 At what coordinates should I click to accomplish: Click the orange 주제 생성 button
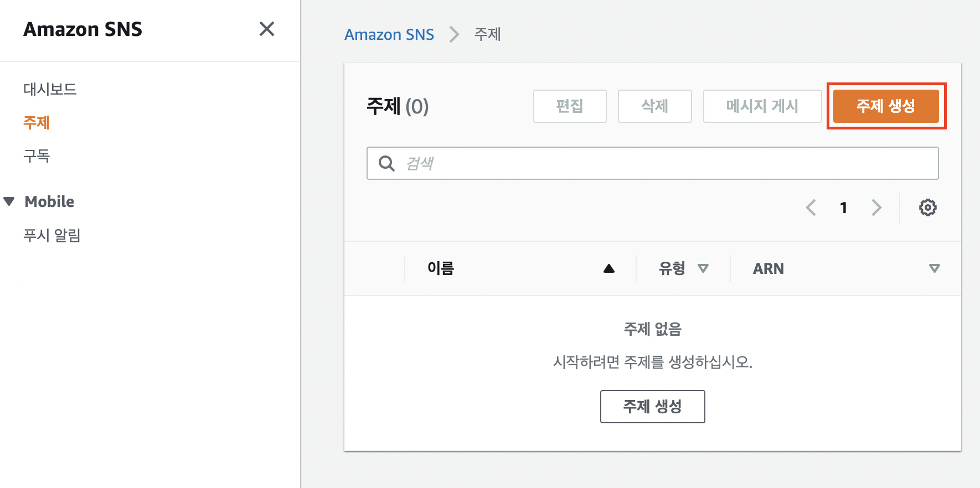(x=886, y=106)
